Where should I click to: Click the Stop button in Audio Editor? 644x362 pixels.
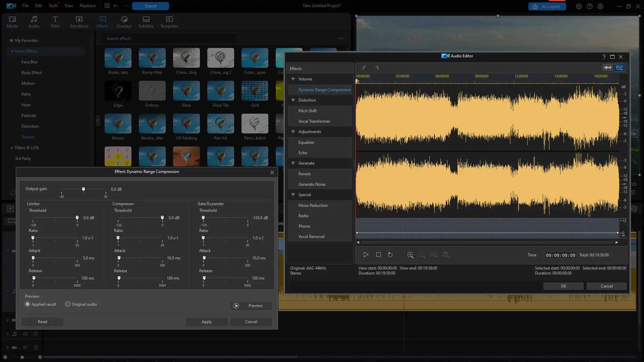click(x=378, y=255)
